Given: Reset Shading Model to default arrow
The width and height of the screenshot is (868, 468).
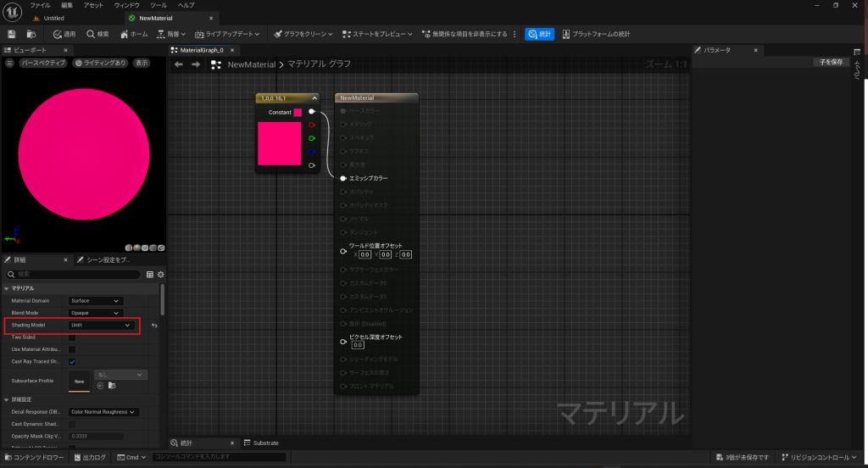Looking at the screenshot, I should (154, 326).
